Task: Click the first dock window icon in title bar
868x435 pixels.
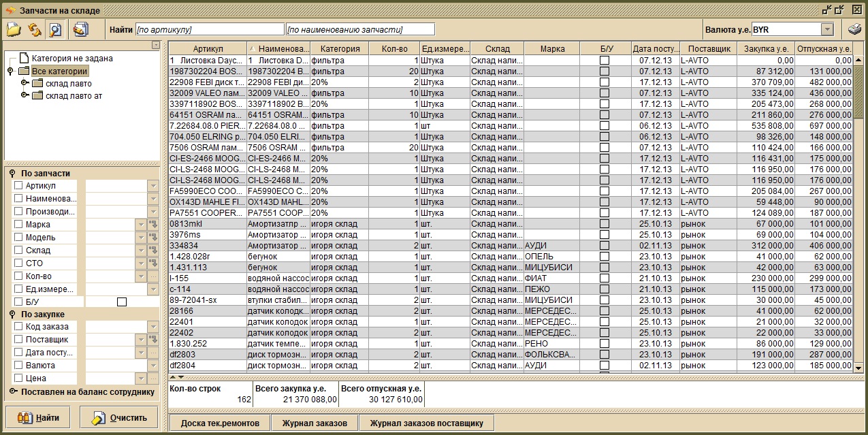Action: point(827,10)
